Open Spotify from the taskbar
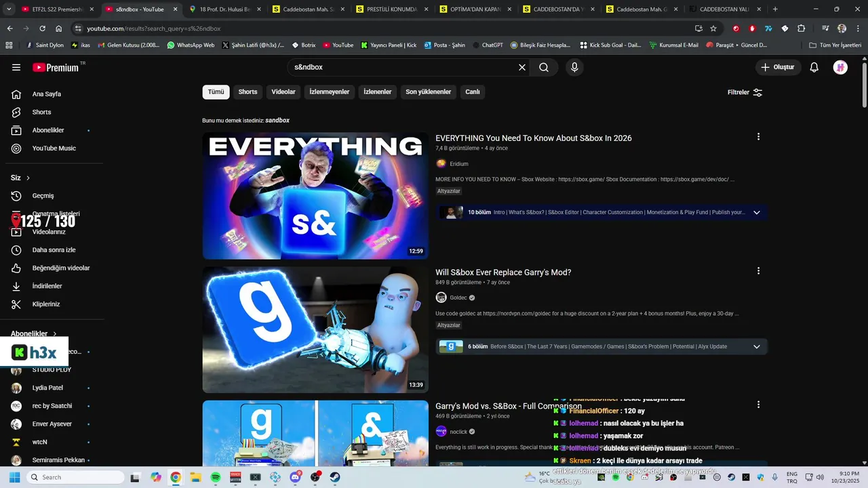This screenshot has width=868, height=488. (216, 477)
